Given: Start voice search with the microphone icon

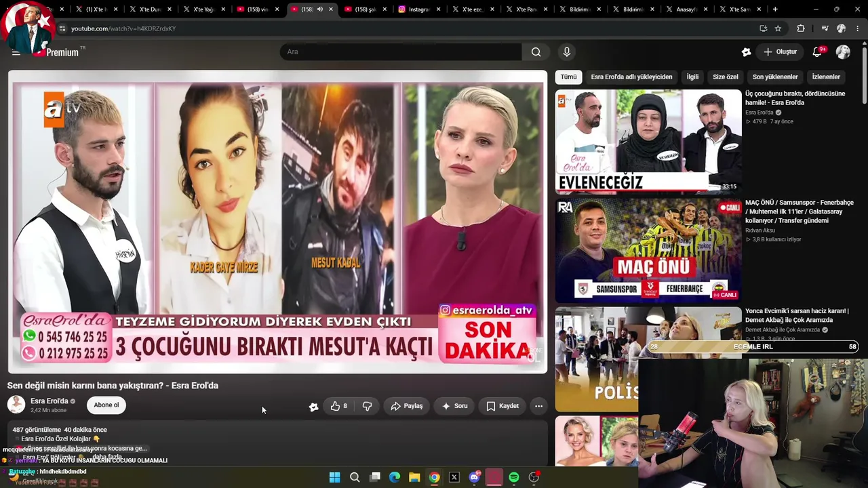Looking at the screenshot, I should tap(567, 52).
